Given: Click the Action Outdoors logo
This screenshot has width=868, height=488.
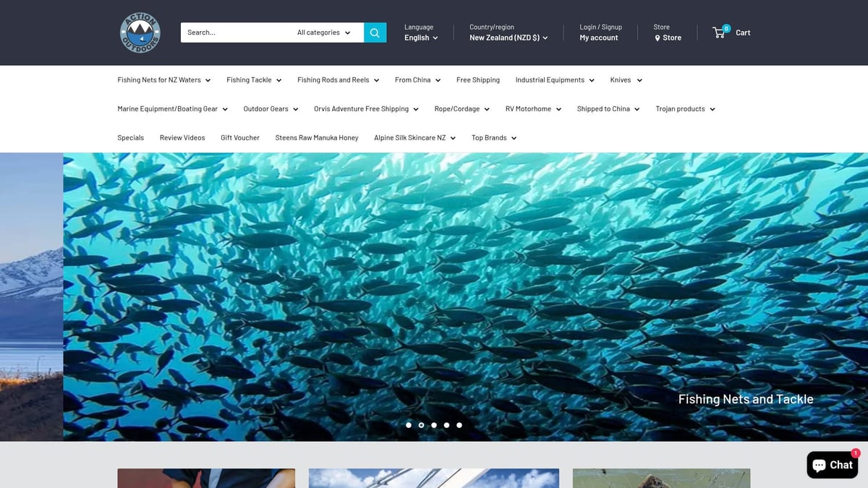Looking at the screenshot, I should click(x=140, y=33).
